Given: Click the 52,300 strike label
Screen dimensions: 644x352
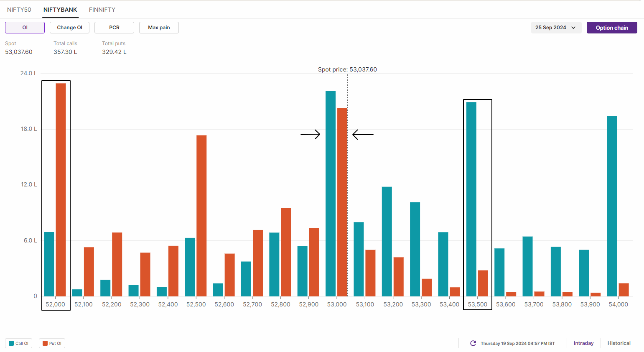Looking at the screenshot, I should (x=140, y=304).
